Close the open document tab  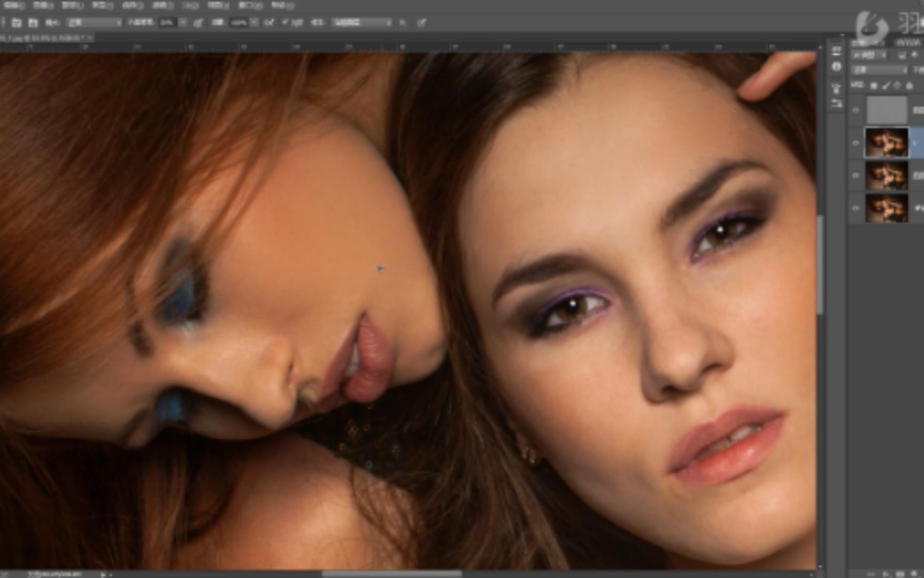pyautogui.click(x=90, y=38)
